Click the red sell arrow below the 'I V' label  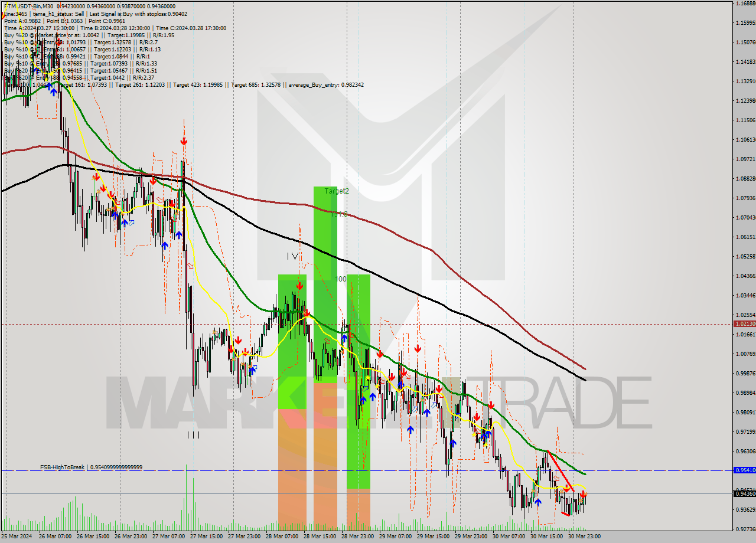(x=300, y=286)
